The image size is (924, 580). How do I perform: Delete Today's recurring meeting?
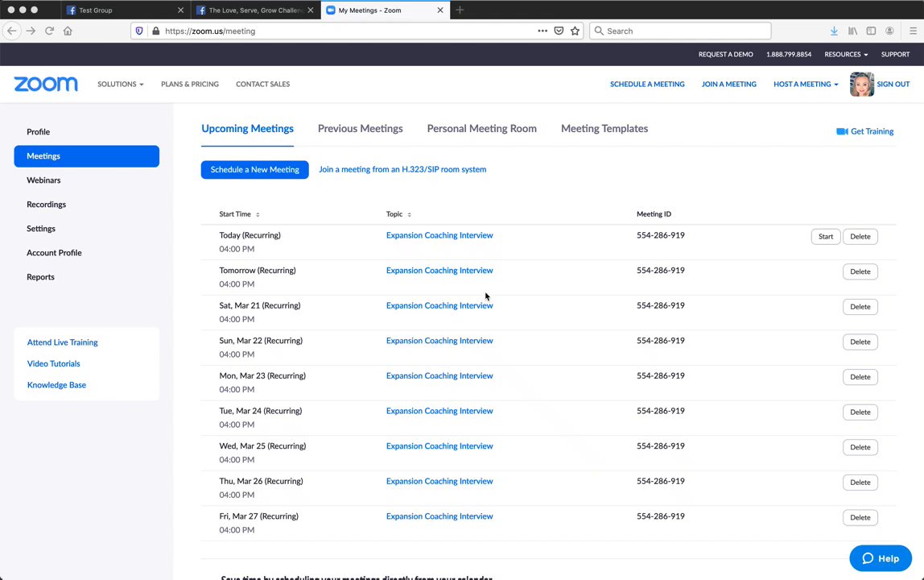(860, 237)
